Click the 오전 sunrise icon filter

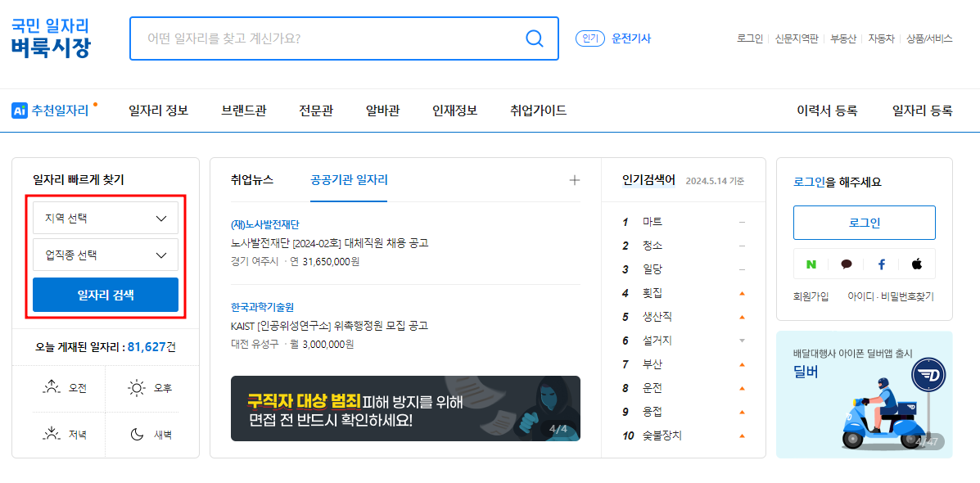coord(52,387)
